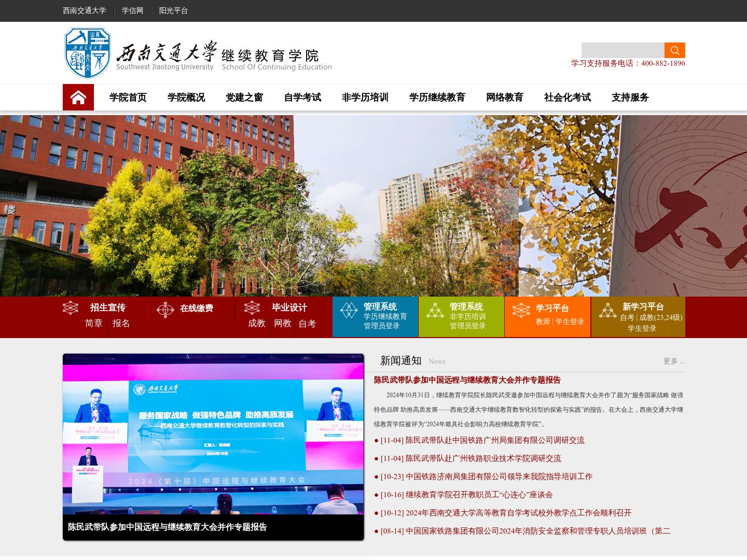Click the orange 学习平台 tile icon
The height and width of the screenshot is (560, 747).
click(521, 310)
